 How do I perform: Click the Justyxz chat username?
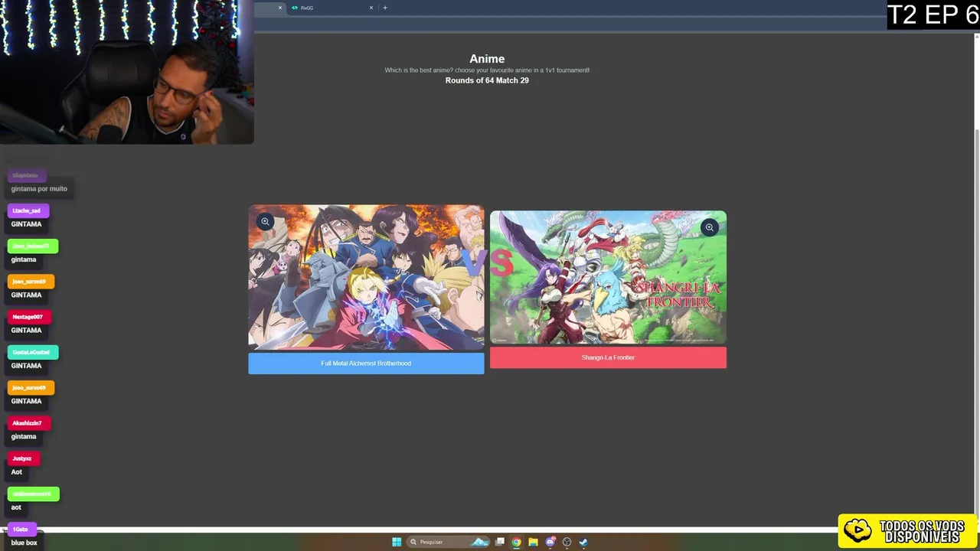[22, 458]
